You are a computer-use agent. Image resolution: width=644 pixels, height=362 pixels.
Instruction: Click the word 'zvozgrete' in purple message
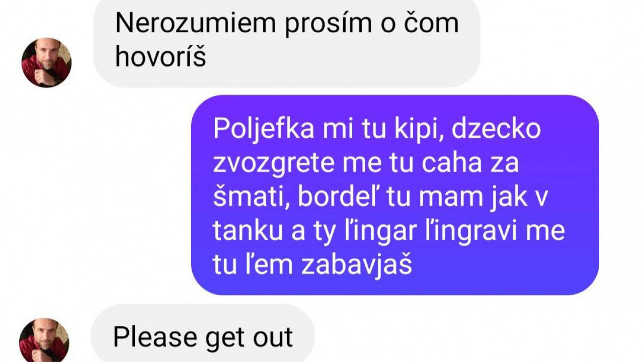(268, 163)
